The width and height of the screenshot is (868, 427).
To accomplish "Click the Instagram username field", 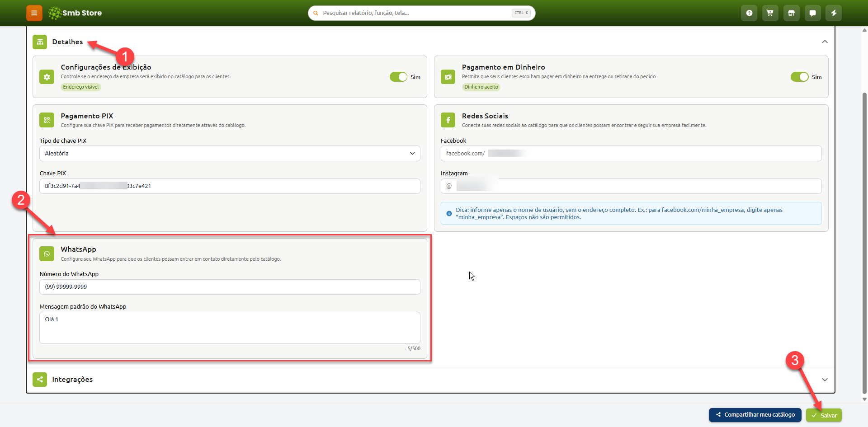I will point(631,186).
